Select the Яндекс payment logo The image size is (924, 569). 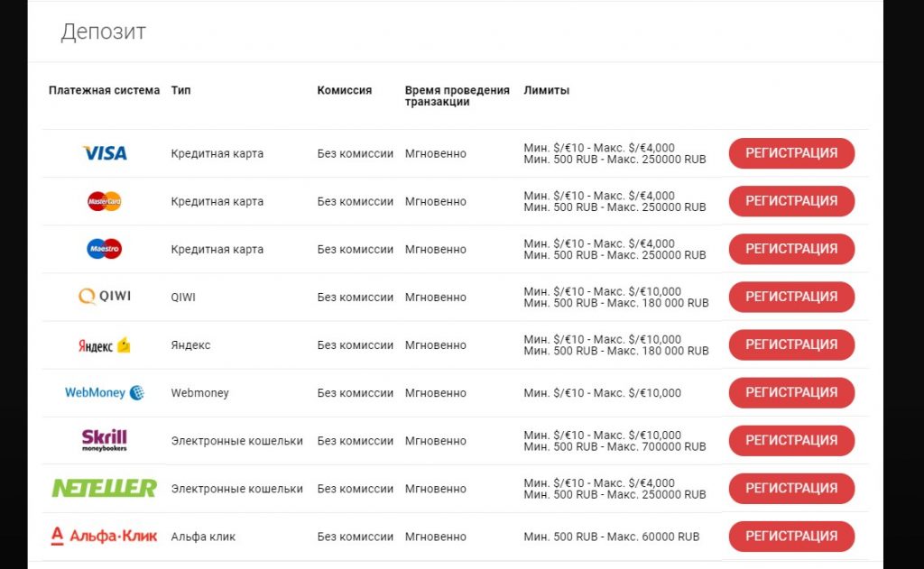105,344
